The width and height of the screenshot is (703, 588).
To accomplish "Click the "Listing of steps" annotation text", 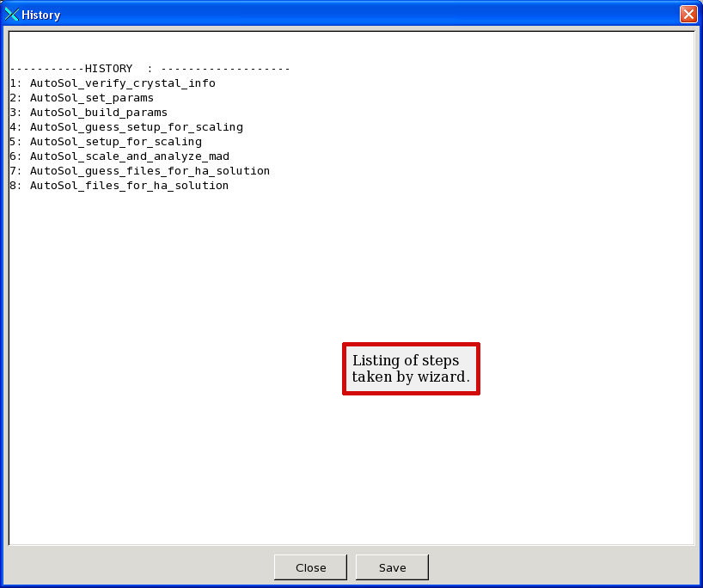I will click(405, 361).
